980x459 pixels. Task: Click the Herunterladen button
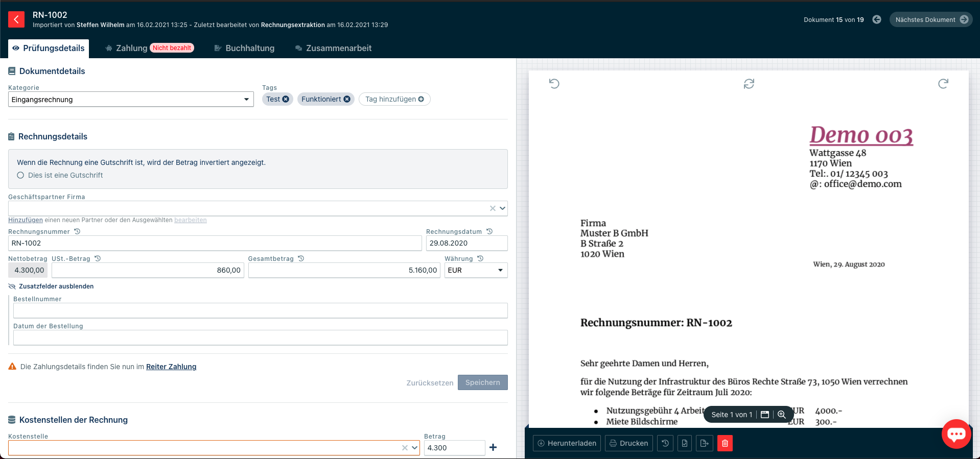pos(567,443)
